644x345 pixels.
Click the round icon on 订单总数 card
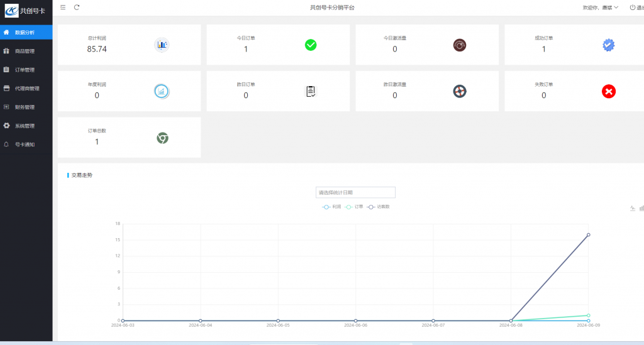162,138
